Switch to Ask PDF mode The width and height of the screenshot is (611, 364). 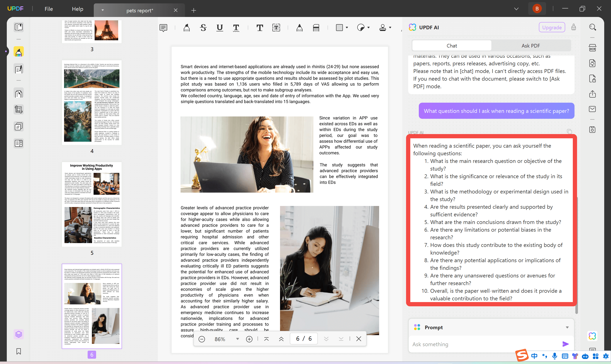(531, 46)
